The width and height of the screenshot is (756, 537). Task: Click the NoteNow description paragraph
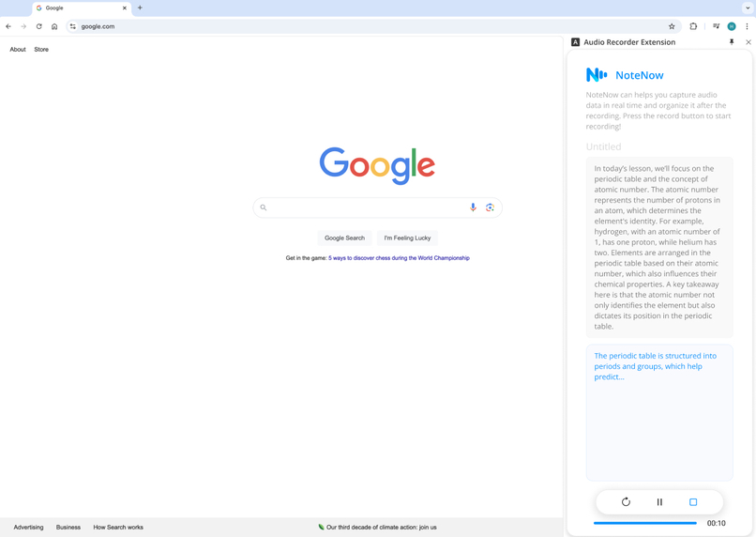coord(658,111)
